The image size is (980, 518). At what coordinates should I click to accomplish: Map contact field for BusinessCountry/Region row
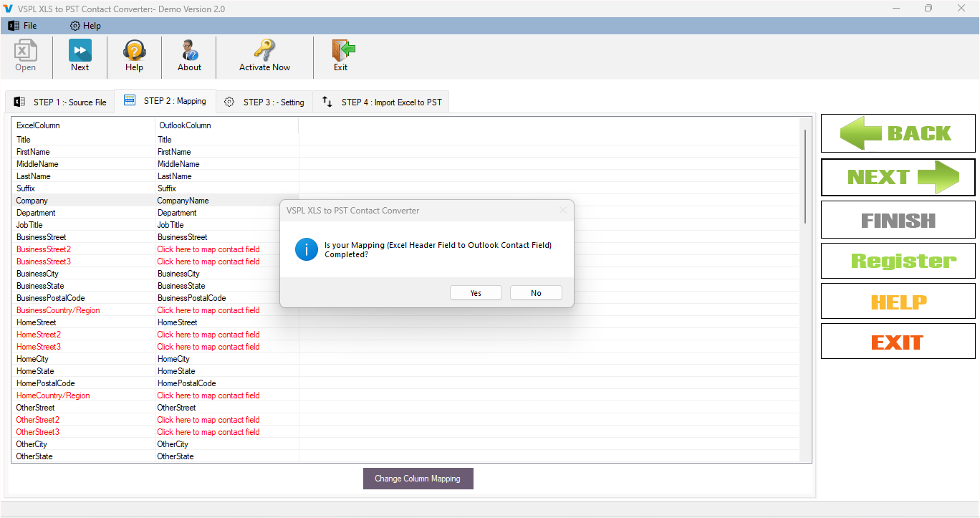coord(208,310)
